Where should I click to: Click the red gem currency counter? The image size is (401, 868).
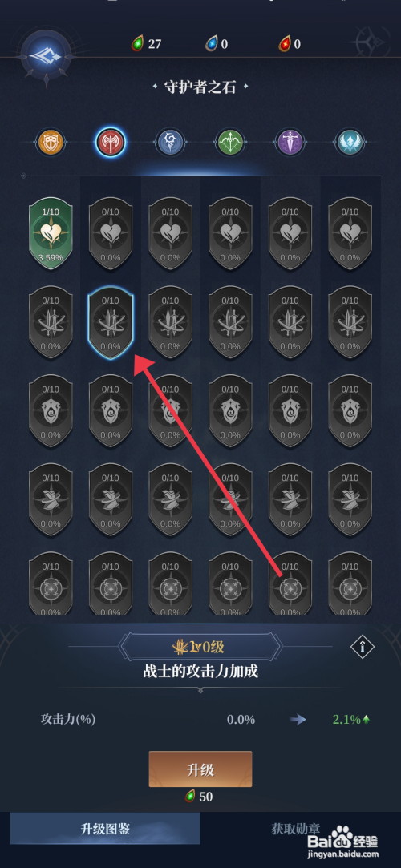click(290, 44)
